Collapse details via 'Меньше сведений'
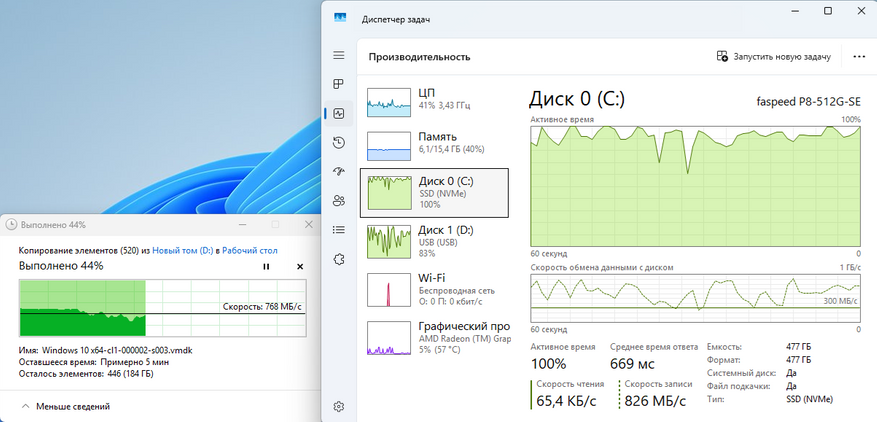 66,406
